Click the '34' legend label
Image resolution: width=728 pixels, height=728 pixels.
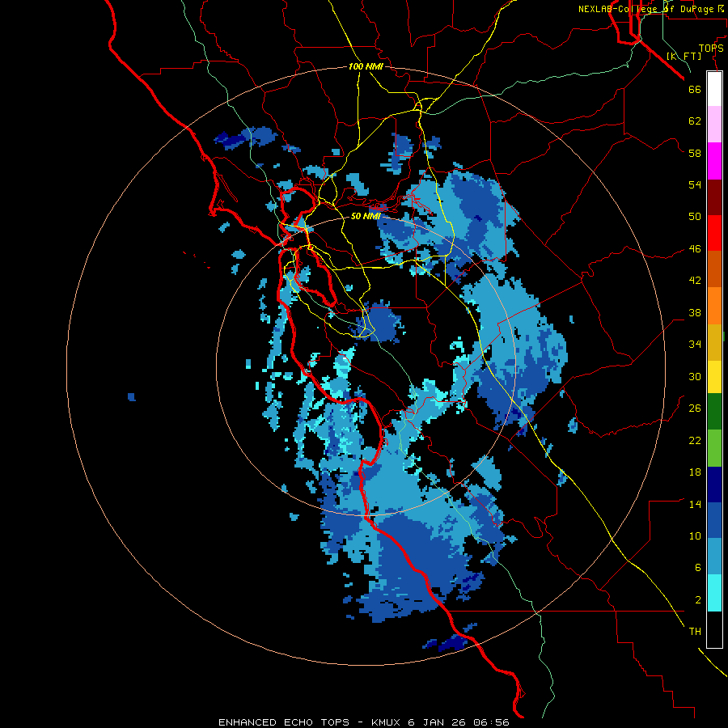tap(695, 345)
